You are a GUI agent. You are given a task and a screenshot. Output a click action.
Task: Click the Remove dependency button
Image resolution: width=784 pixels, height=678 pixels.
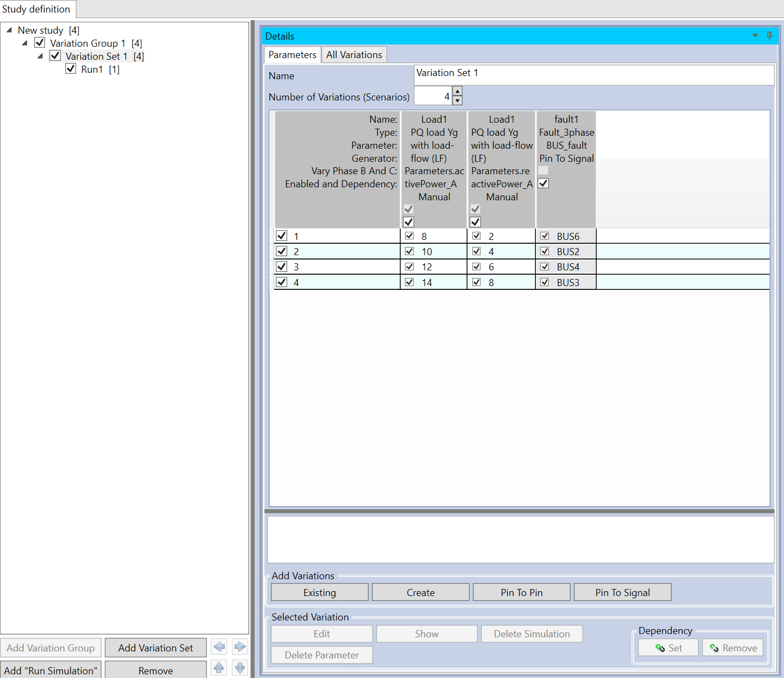(x=732, y=648)
